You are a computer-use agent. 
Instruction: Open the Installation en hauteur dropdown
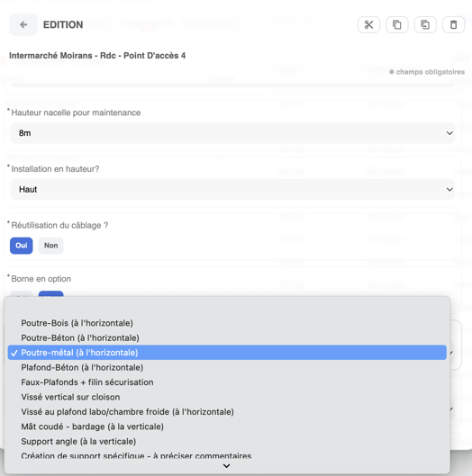pyautogui.click(x=232, y=190)
